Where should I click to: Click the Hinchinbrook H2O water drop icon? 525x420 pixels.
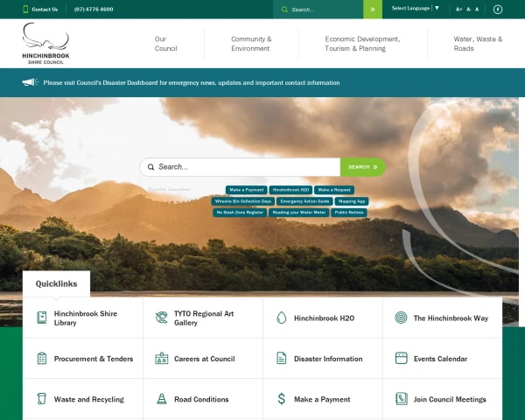pyautogui.click(x=281, y=318)
